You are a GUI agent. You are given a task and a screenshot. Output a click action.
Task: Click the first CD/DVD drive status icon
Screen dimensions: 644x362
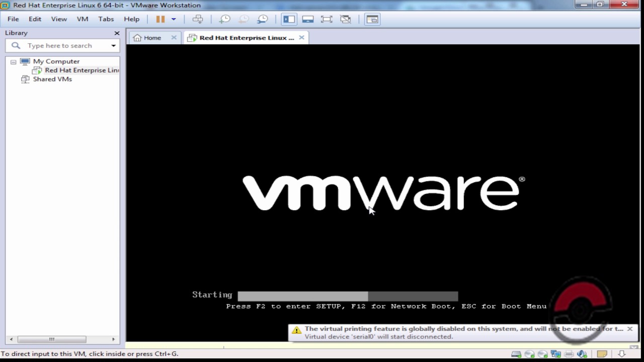(x=529, y=354)
